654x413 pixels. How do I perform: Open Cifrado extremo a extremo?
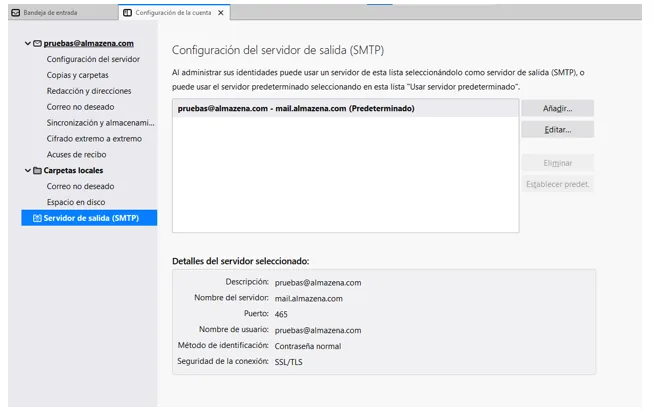tap(94, 139)
